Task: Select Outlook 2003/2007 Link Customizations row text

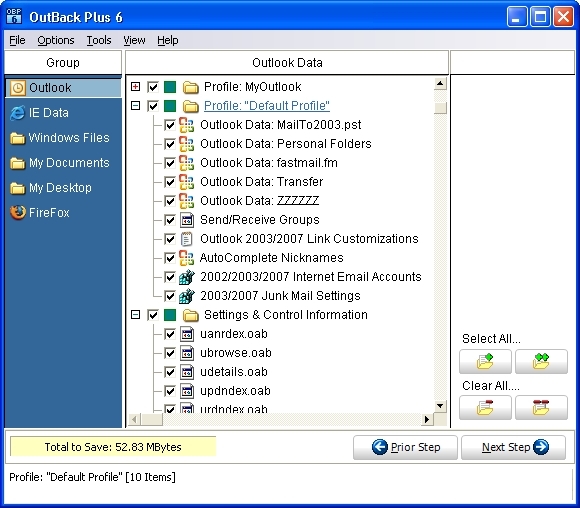Action: (309, 239)
